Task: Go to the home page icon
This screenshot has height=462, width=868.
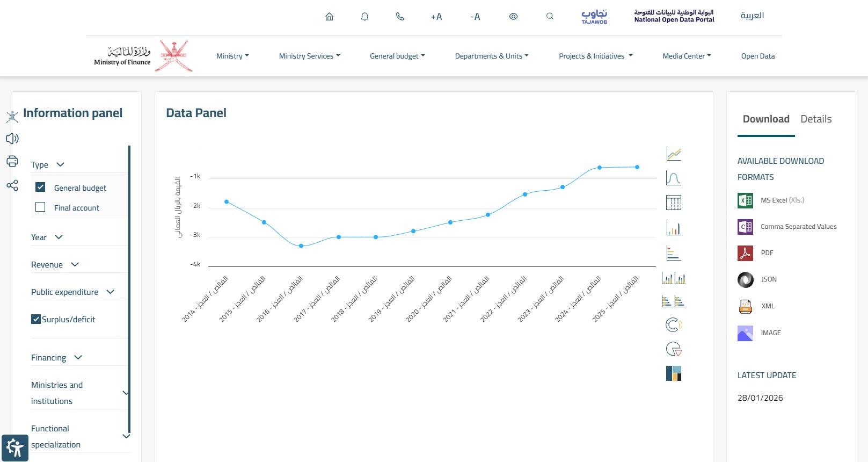Action: pos(330,17)
